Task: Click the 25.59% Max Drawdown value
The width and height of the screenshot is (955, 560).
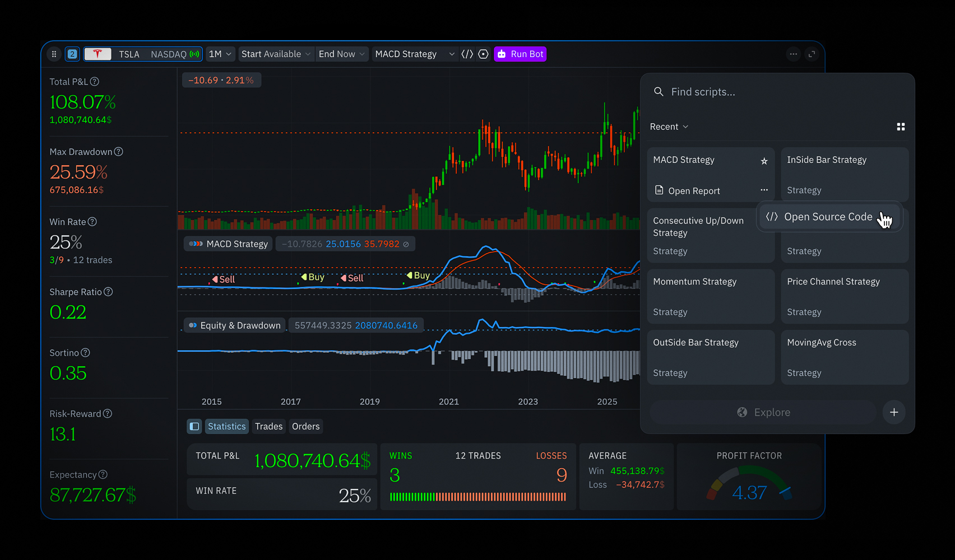Action: coord(78,172)
